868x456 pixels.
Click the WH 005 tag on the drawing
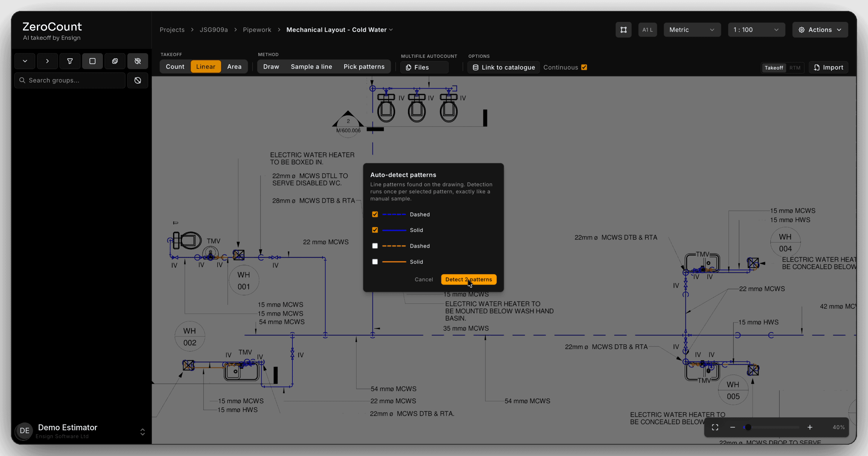(x=733, y=390)
